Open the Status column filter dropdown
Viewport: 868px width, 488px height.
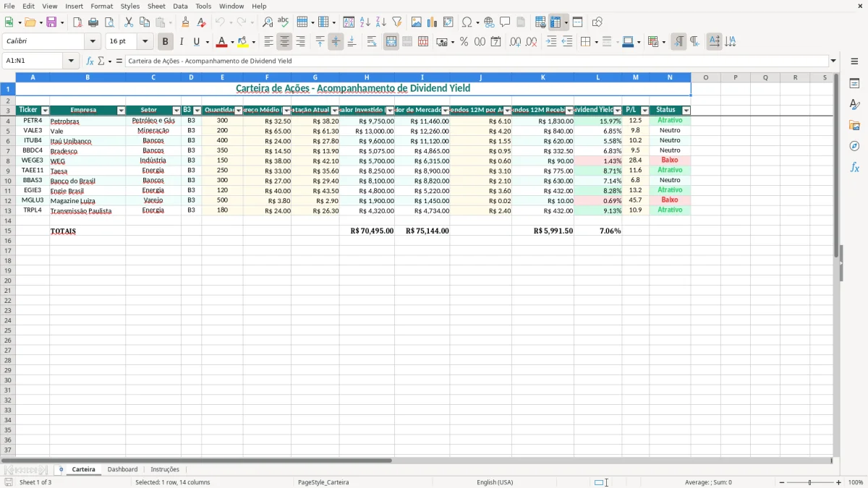[x=686, y=111]
